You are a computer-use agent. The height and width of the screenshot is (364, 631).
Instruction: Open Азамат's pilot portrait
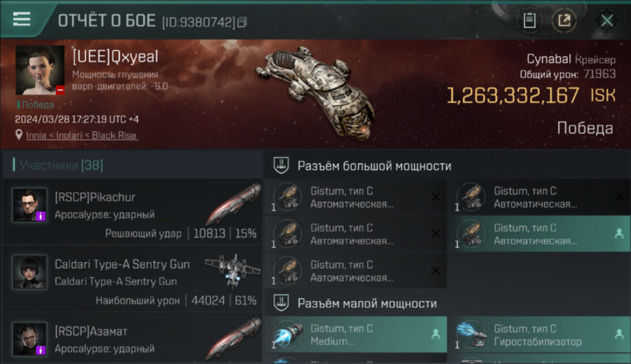pos(30,339)
